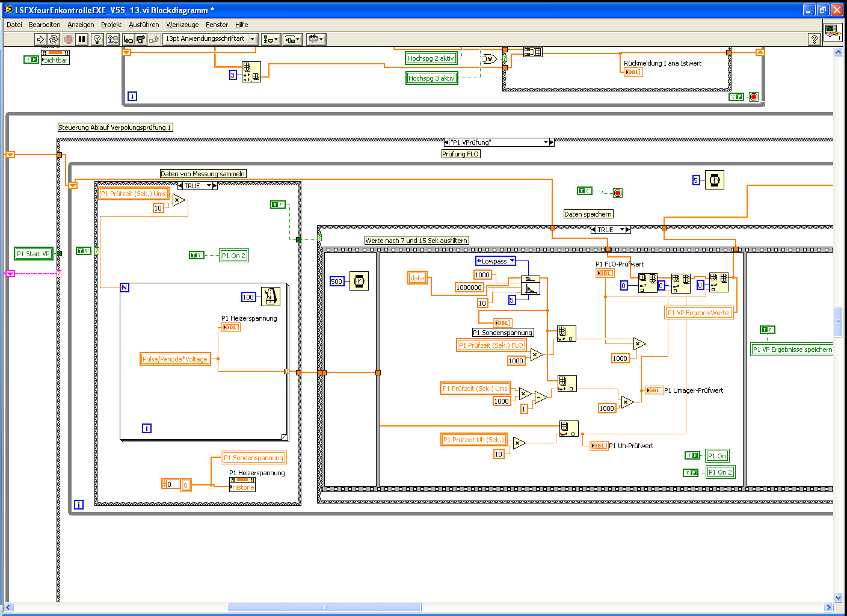
Task: Select the Hochspg 2 aktiv terminal
Action: 431,58
